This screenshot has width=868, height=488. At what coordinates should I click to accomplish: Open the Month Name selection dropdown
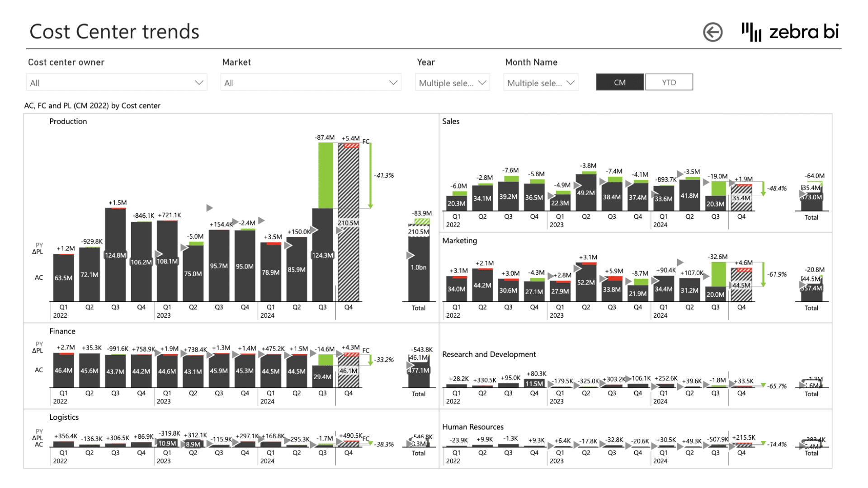click(541, 83)
